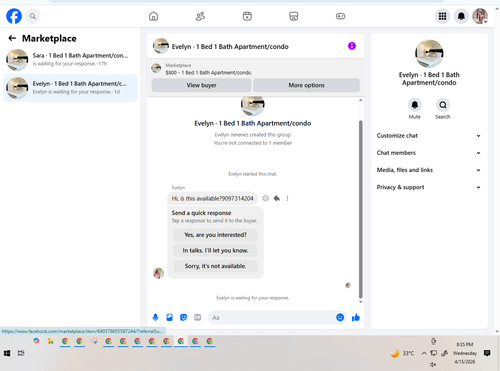Open the Reels video icon
The image size is (500, 371).
point(247,16)
